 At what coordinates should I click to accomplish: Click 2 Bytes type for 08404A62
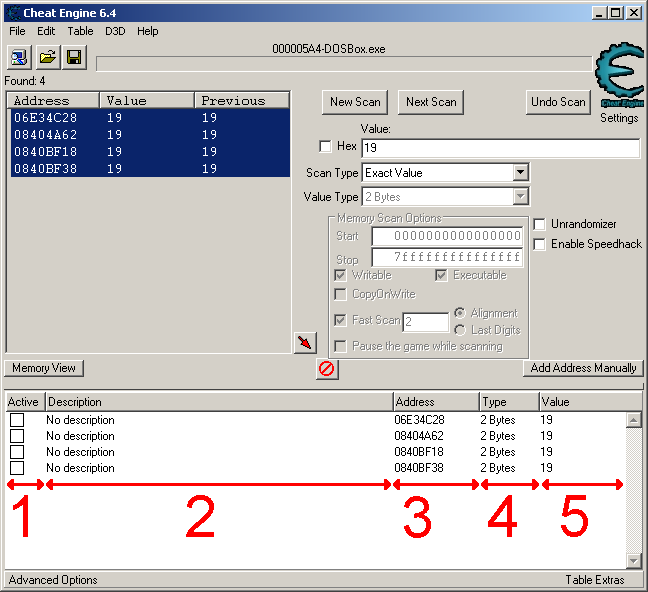498,436
